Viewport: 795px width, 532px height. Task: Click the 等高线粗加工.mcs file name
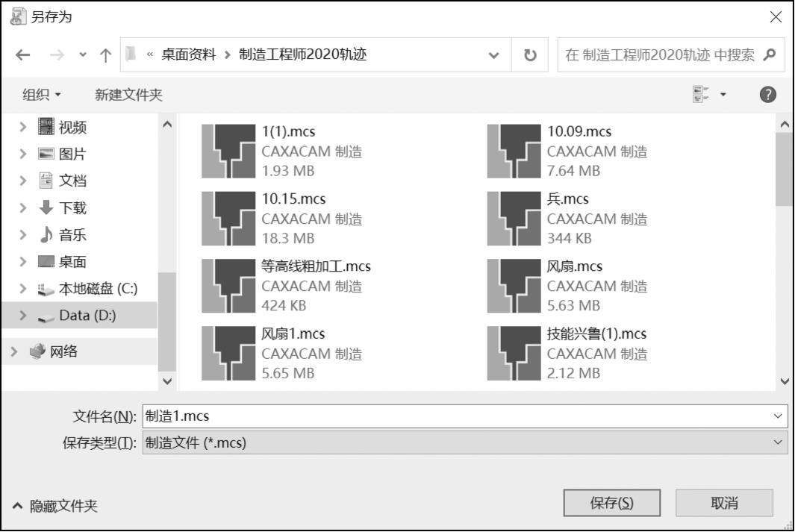point(316,266)
